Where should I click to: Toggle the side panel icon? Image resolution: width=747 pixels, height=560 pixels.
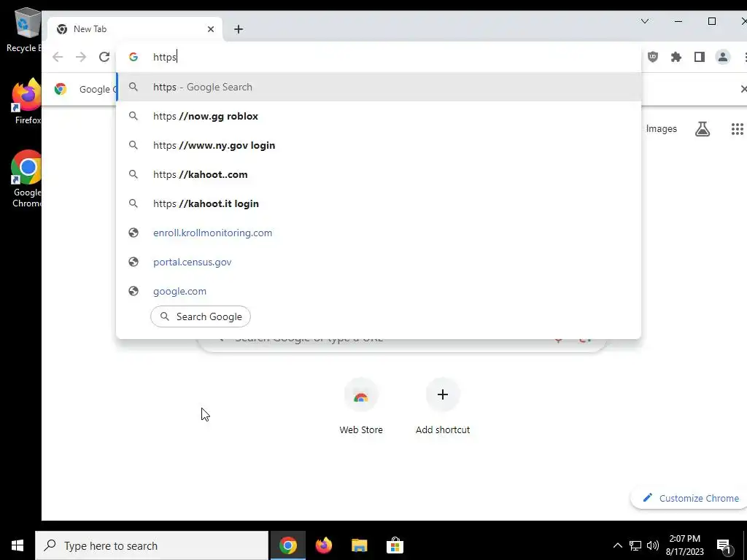[700, 57]
